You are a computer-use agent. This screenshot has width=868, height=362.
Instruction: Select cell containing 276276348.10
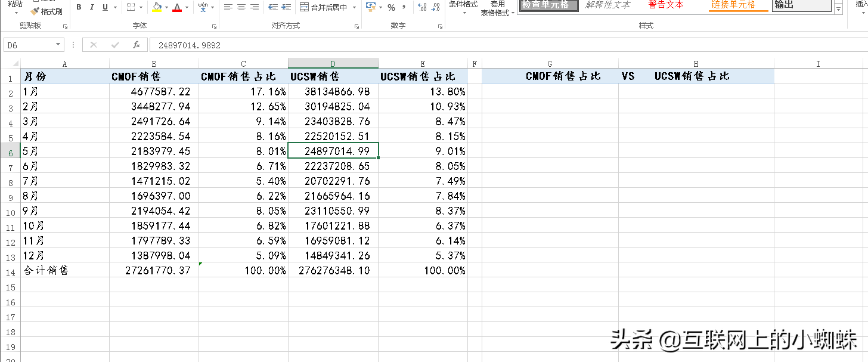click(333, 270)
